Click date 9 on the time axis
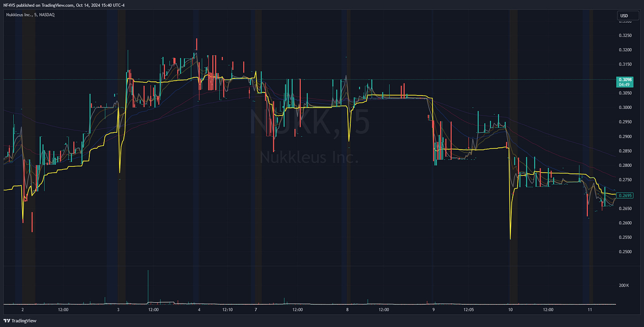This screenshot has height=327, width=644. click(x=434, y=310)
